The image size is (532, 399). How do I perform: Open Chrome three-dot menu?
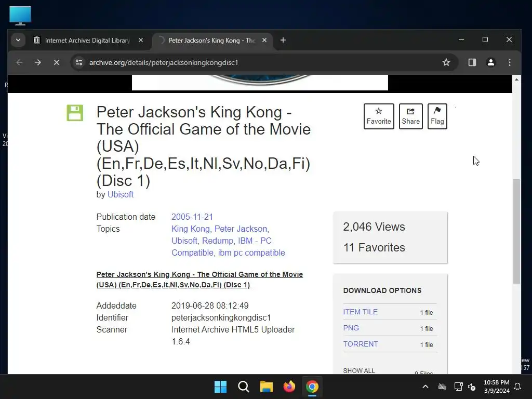[x=509, y=62]
